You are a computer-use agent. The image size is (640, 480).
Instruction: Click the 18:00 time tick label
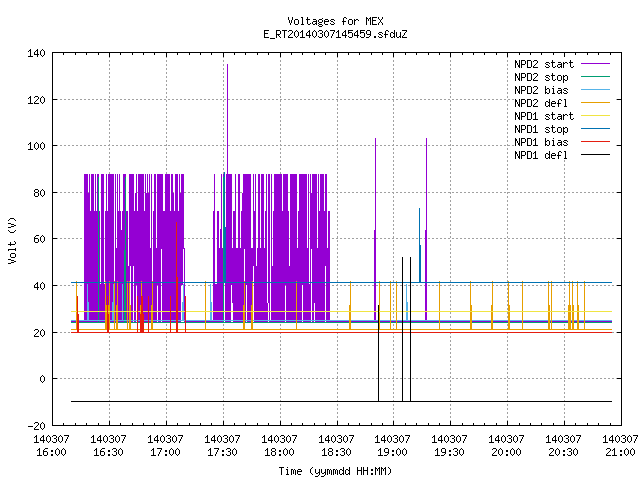point(279,452)
